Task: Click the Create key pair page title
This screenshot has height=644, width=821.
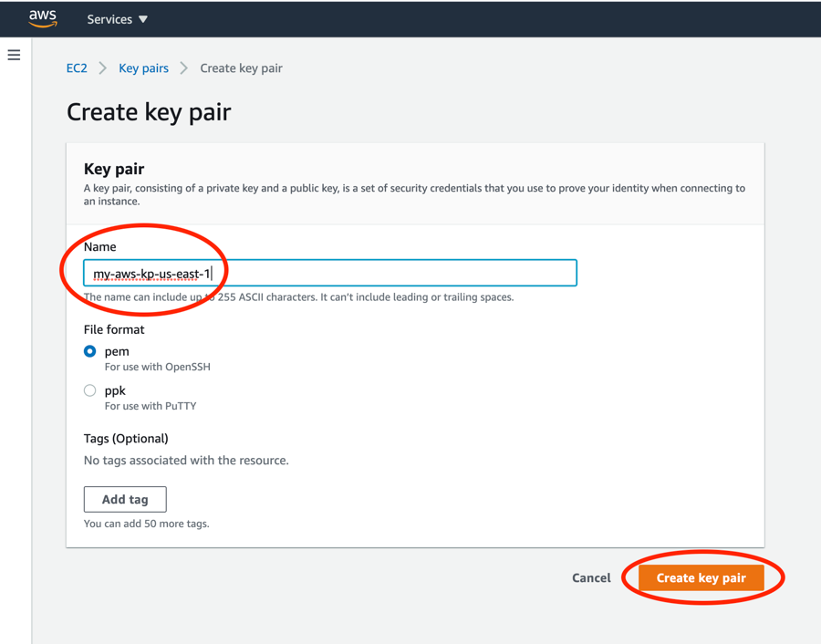Action: point(149,111)
